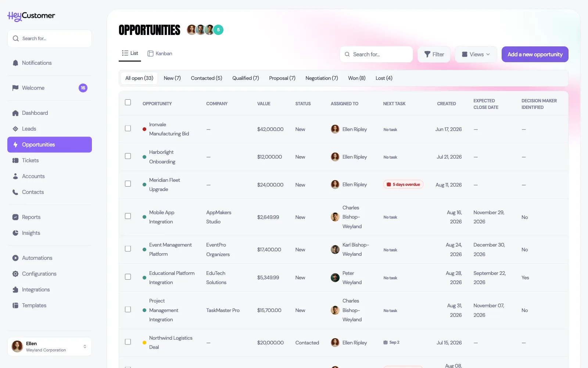Viewport: 588px width, 368px height.
Task: Click Add a new opportunity button
Action: 535,54
